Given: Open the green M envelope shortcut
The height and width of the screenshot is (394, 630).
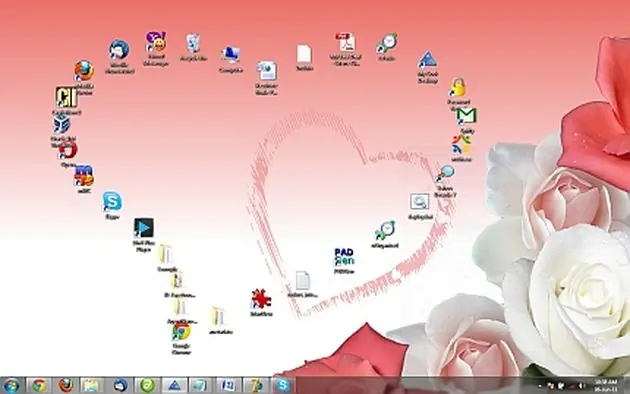Looking at the screenshot, I should [x=466, y=116].
